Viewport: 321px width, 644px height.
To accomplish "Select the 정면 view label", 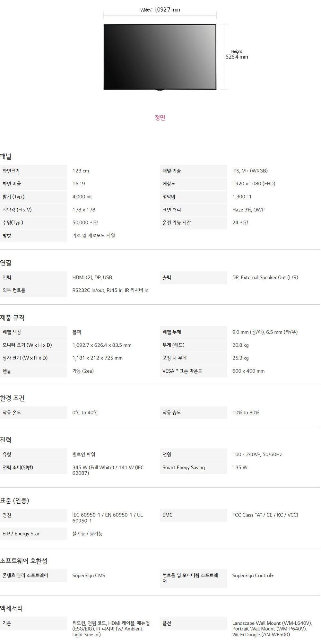I will pyautogui.click(x=160, y=118).
